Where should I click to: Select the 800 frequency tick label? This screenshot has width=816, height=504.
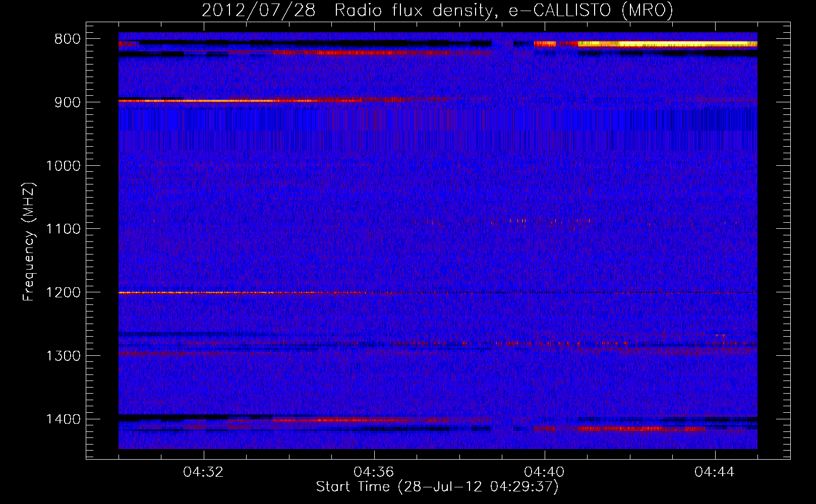click(68, 39)
